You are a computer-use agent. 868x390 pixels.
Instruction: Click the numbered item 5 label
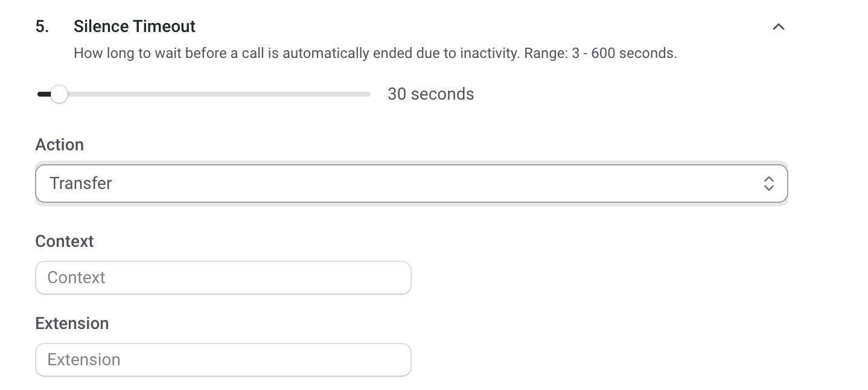pos(41,26)
